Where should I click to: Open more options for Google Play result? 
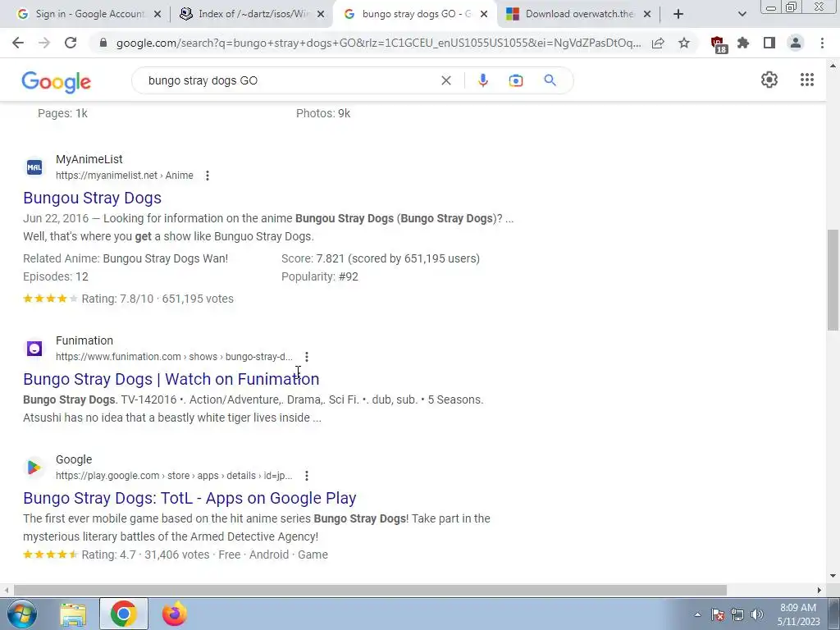307,476
